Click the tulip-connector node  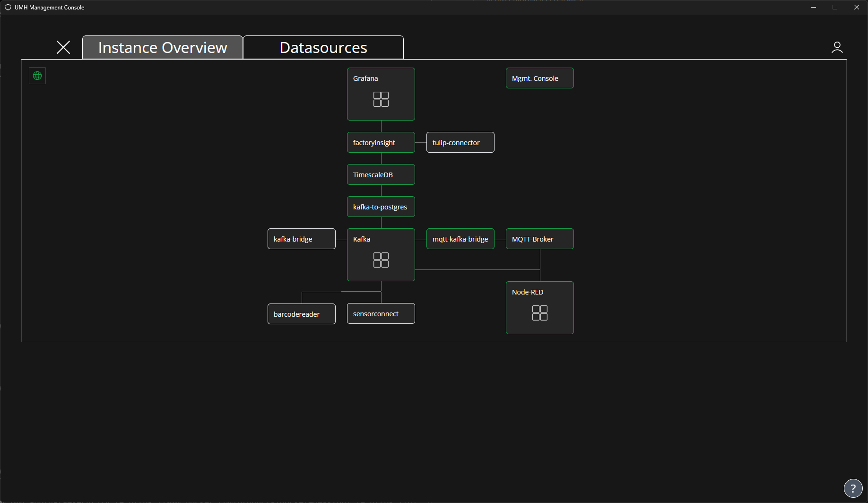pos(460,143)
